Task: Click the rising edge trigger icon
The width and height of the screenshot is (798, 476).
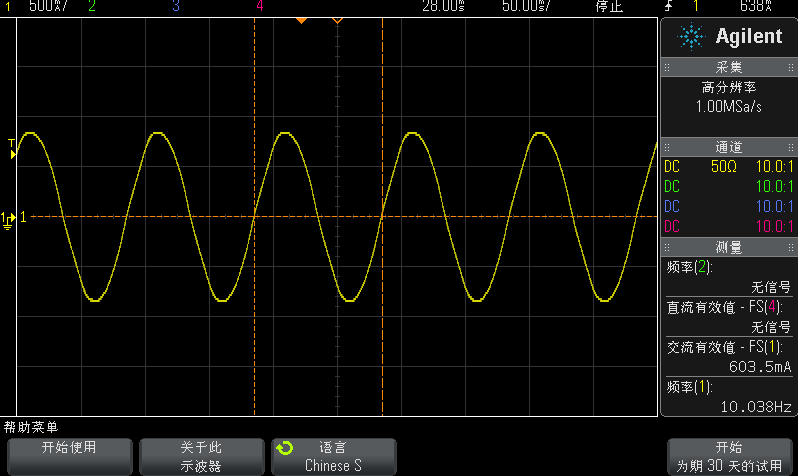Action: [x=667, y=6]
